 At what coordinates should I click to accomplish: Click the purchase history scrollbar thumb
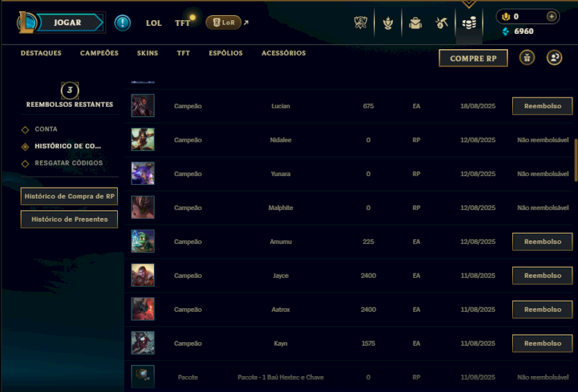pos(575,160)
